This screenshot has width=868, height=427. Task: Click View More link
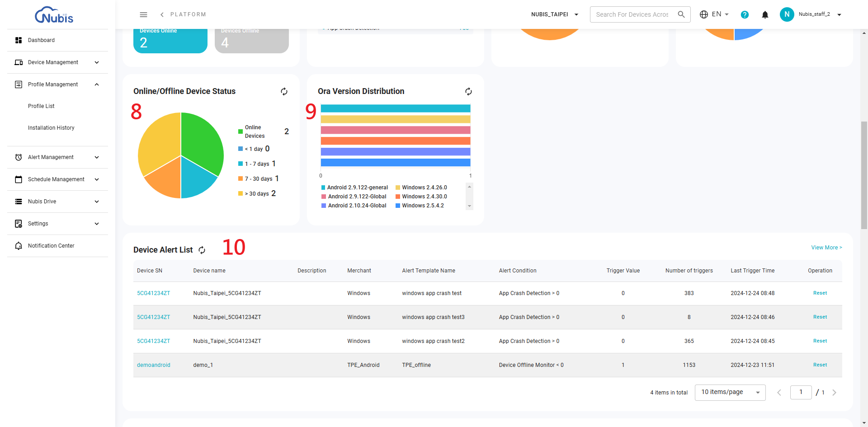click(x=826, y=248)
